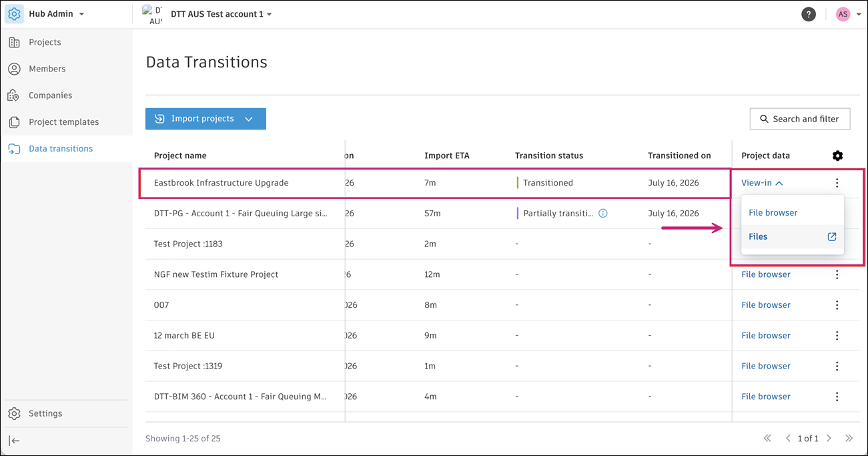The width and height of the screenshot is (868, 456).
Task: Open the more options menu for 12 march BE EU
Action: pos(837,336)
